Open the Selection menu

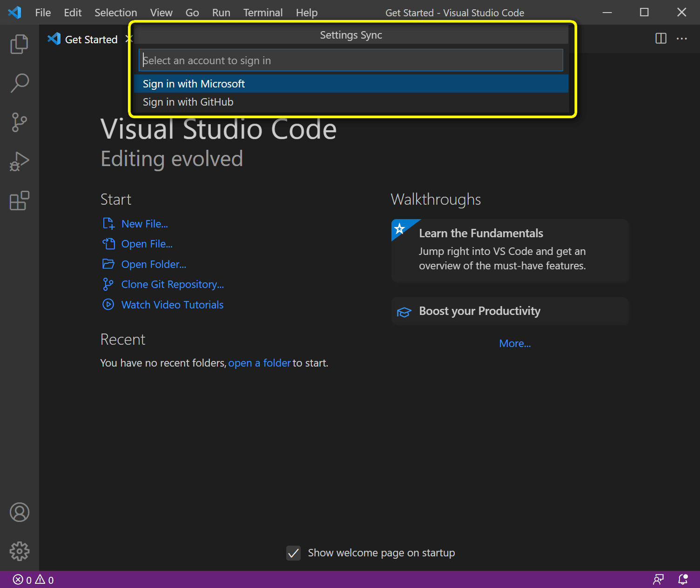point(116,13)
